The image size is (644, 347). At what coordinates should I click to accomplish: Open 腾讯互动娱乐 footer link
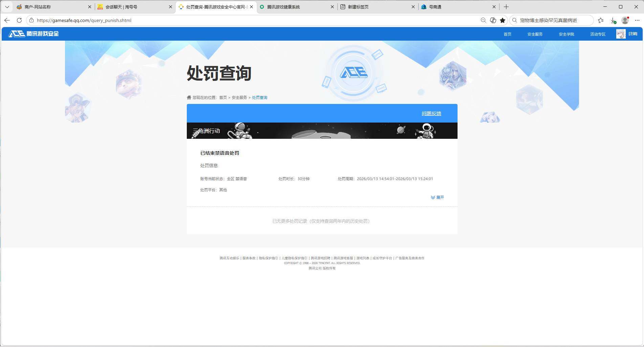tap(229, 258)
